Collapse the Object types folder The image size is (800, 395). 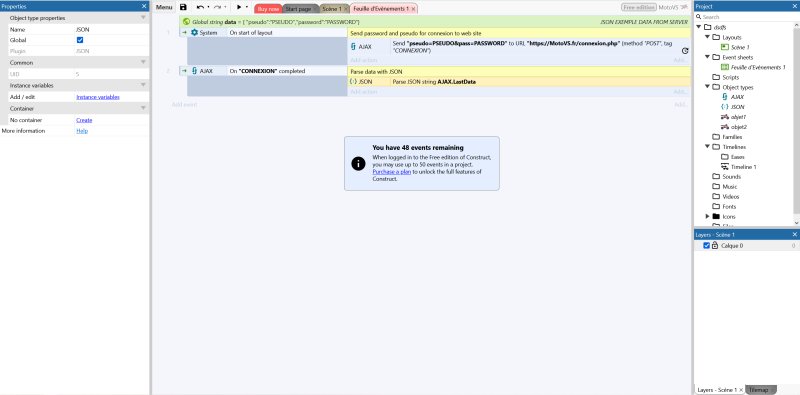tap(708, 87)
